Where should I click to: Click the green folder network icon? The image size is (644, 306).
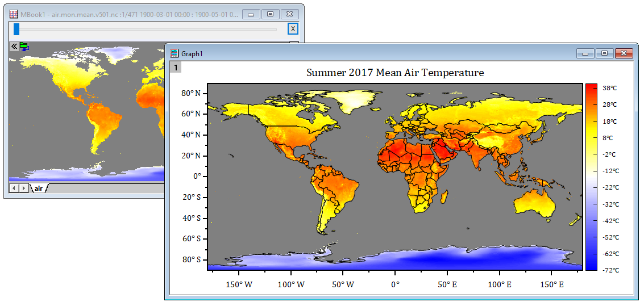(24, 47)
